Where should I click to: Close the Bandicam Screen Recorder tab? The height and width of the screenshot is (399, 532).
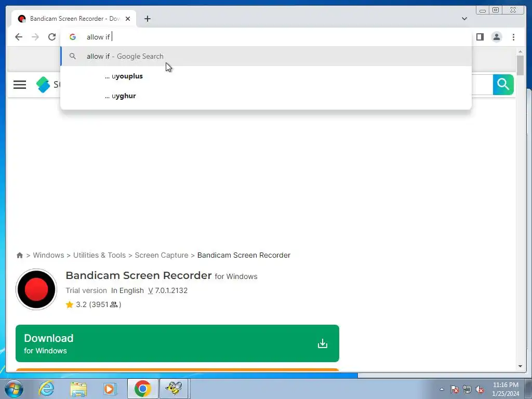coord(128,19)
